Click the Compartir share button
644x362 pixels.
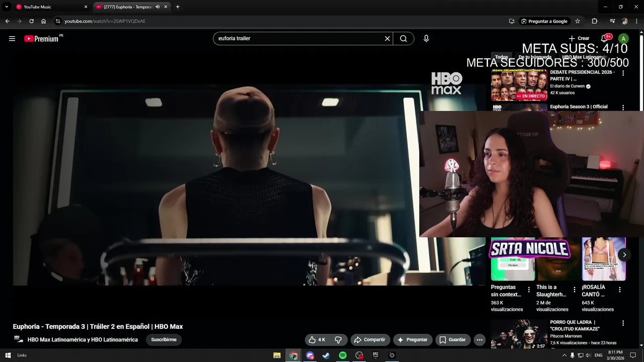pyautogui.click(x=370, y=340)
